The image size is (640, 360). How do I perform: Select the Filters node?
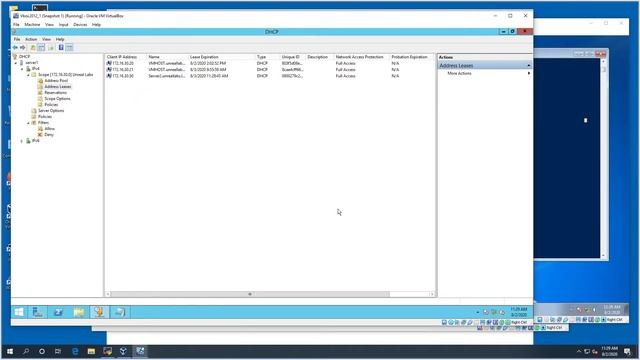[x=43, y=123]
